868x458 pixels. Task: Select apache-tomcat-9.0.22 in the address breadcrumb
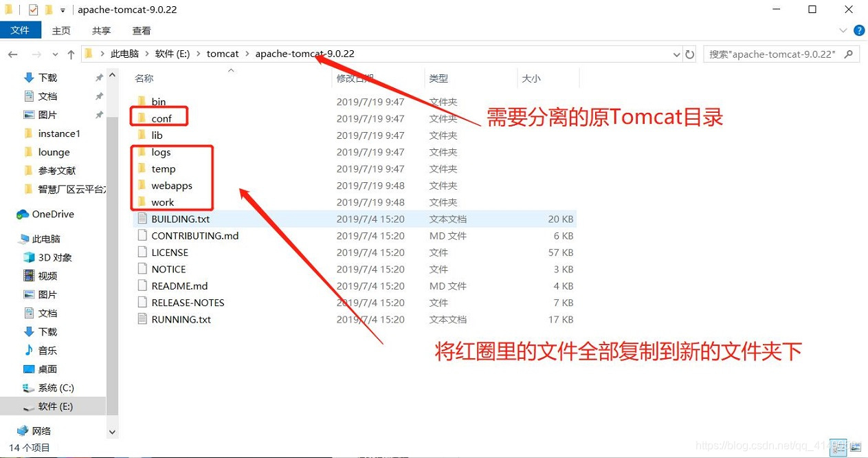(x=304, y=54)
